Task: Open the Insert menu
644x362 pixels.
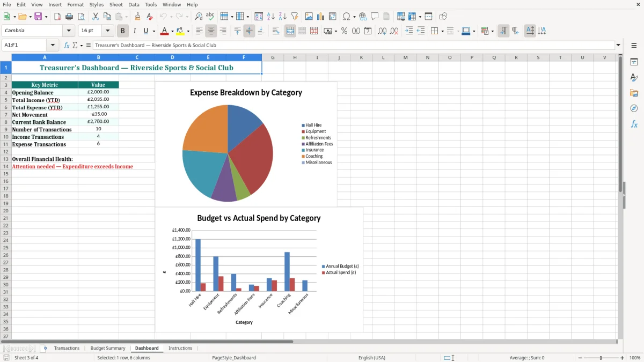Action: coord(55,4)
